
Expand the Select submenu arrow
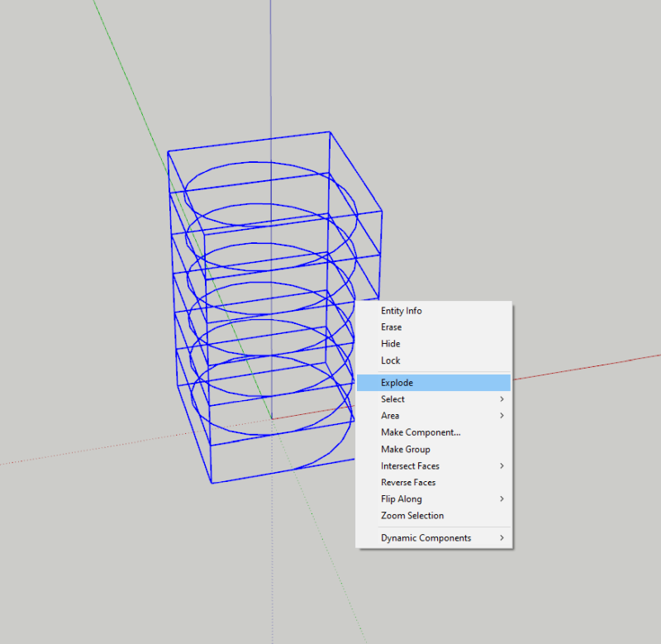(502, 399)
